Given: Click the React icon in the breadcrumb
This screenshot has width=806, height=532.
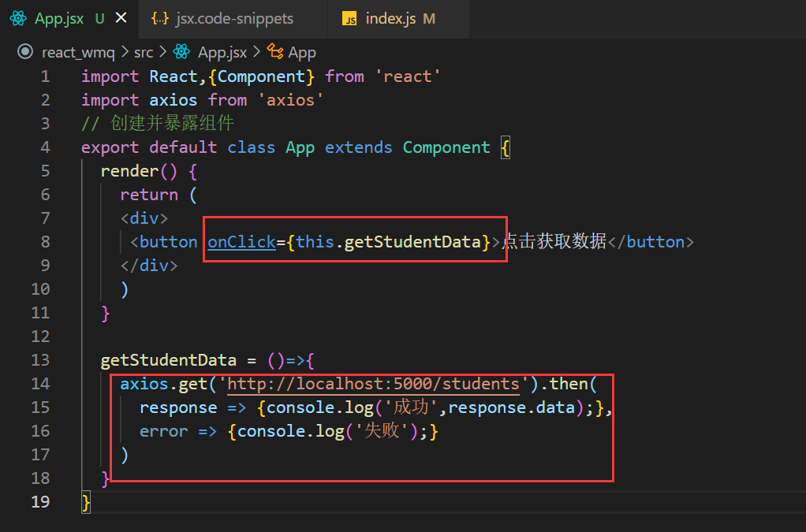Looking at the screenshot, I should tap(182, 52).
